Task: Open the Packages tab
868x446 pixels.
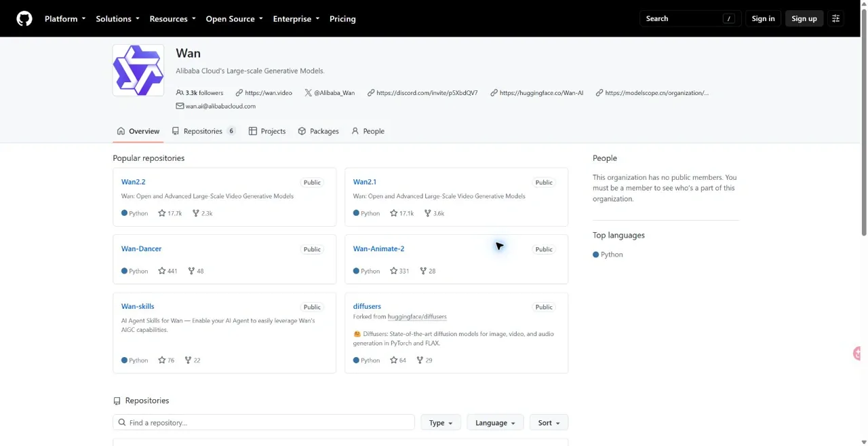Action: click(x=318, y=131)
